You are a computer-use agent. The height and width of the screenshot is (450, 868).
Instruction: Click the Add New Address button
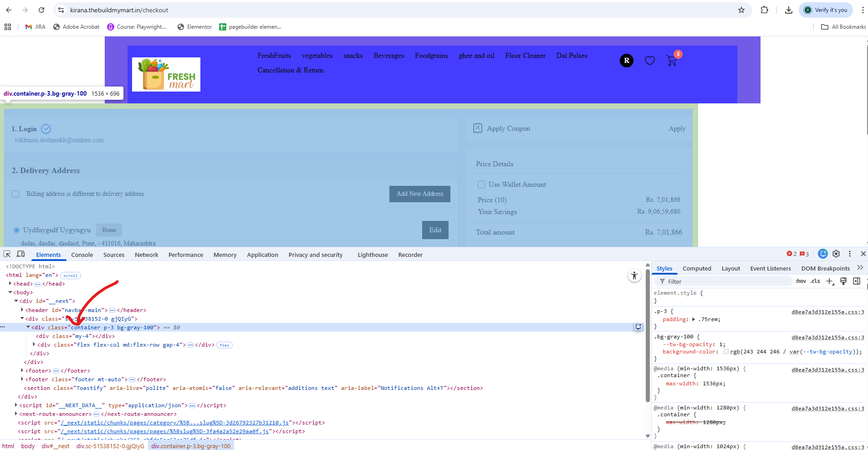tap(420, 194)
